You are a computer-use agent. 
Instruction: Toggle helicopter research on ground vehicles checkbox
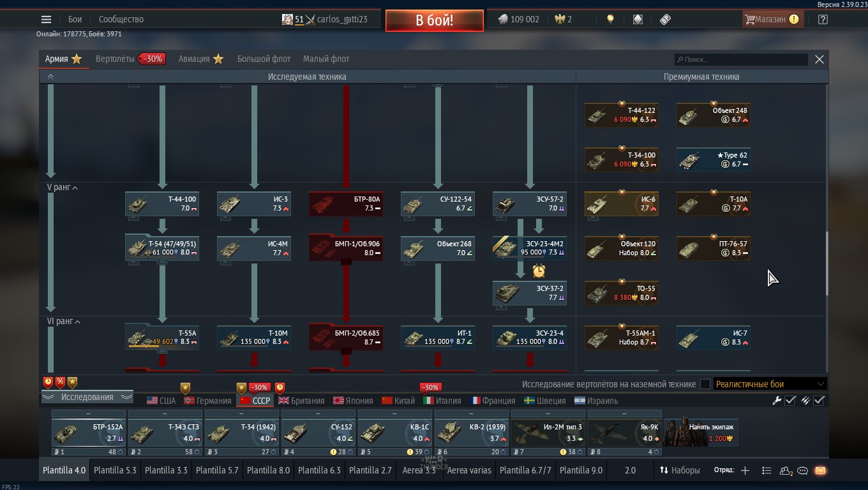pyautogui.click(x=705, y=384)
